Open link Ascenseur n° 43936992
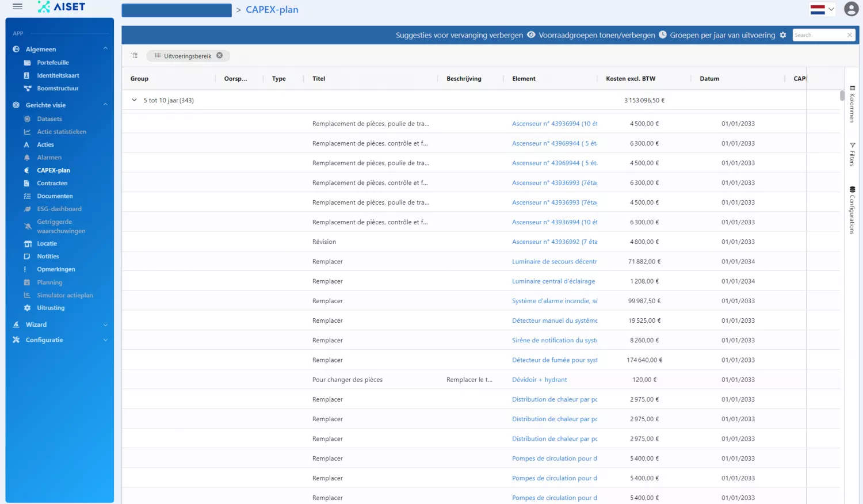Image resolution: width=863 pixels, height=504 pixels. 555,242
